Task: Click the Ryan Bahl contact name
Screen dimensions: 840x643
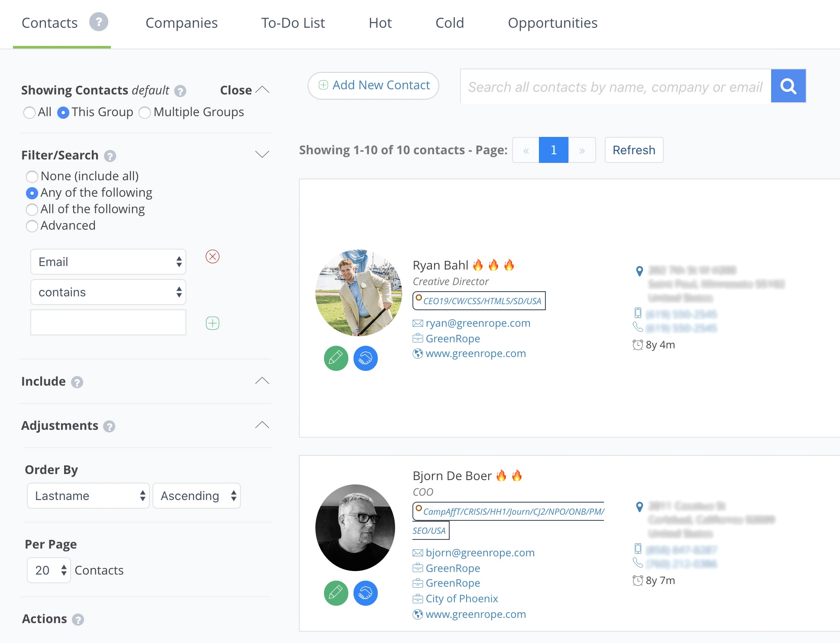Action: (441, 265)
